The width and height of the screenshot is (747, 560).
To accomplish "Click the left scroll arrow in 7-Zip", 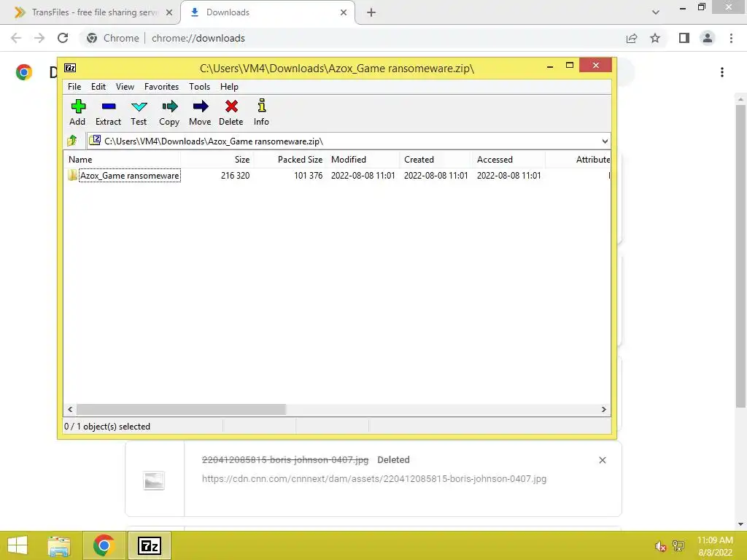I will (70, 410).
